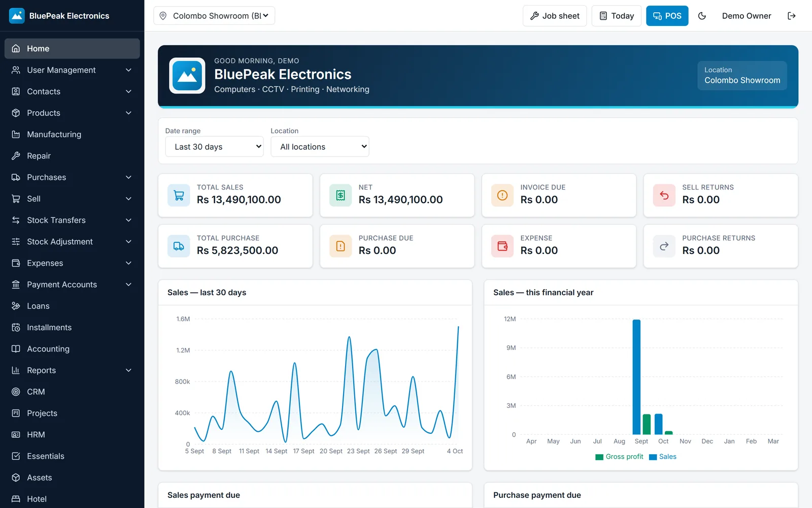
Task: Click the Total Sales cart icon
Action: 179,196
